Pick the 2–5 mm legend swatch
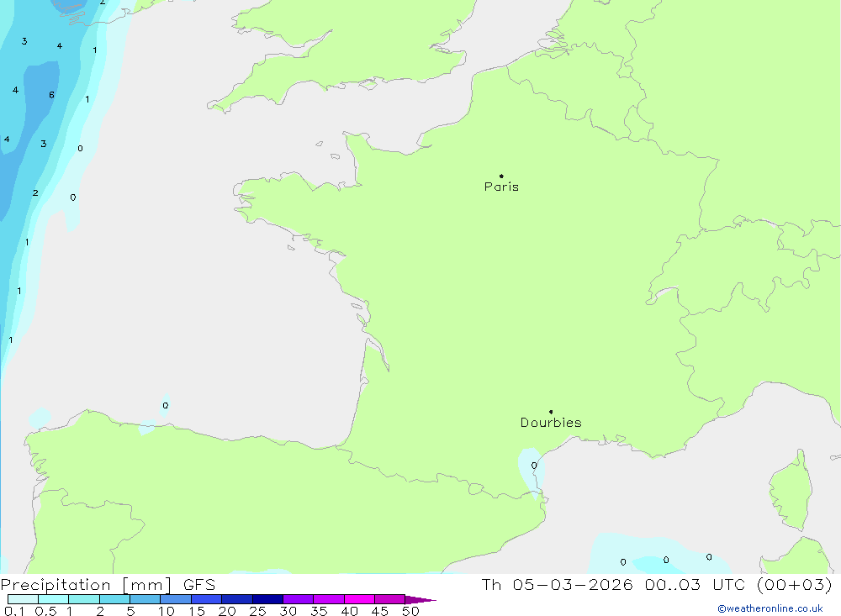Screen dimensions: 841x616 coord(114,599)
